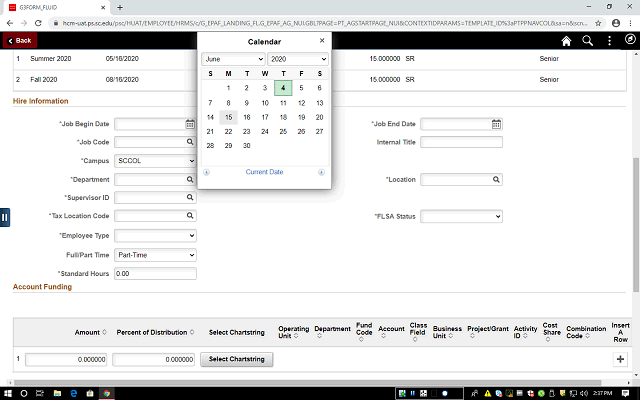
Task: Open the Job Begin Date calendar icon
Action: [x=190, y=124]
